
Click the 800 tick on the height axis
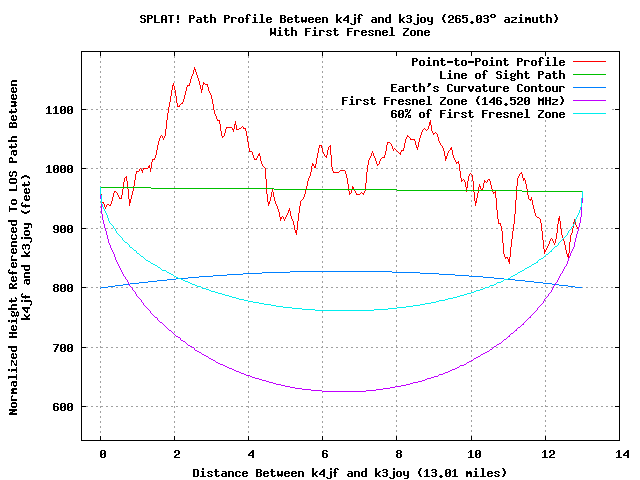click(x=63, y=288)
